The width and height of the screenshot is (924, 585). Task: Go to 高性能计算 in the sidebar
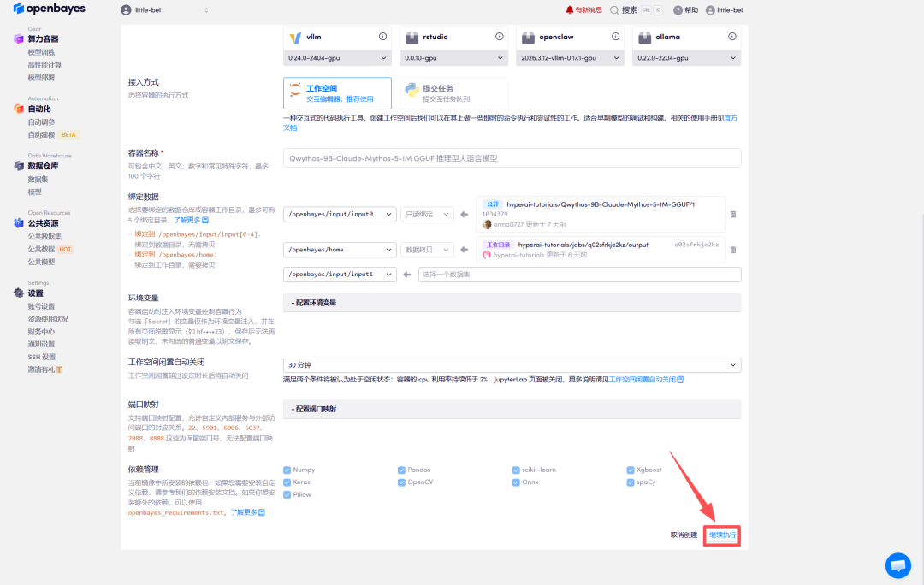(x=44, y=65)
